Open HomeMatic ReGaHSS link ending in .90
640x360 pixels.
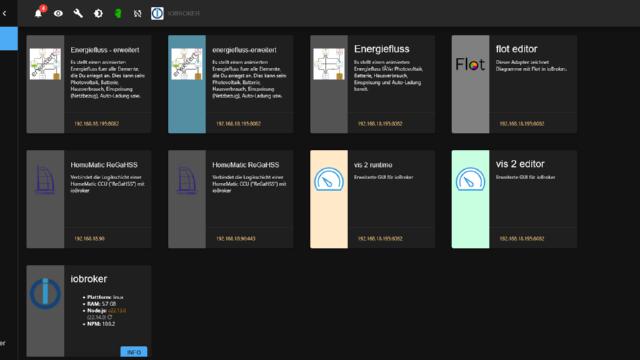tap(89, 239)
